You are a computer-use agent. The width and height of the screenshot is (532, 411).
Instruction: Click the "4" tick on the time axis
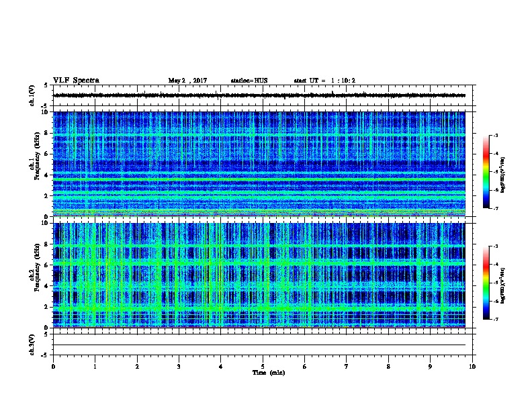[221, 367]
